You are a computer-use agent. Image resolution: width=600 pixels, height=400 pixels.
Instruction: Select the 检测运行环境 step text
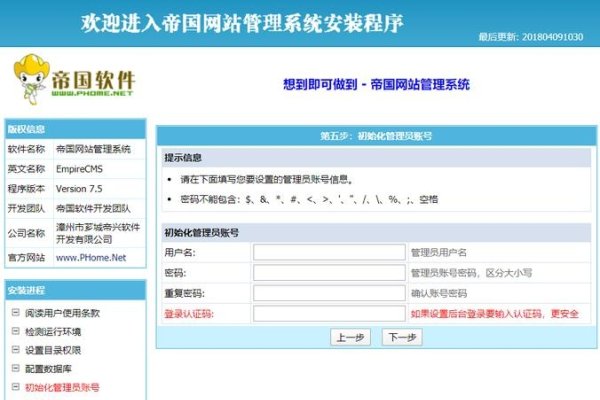(x=53, y=331)
